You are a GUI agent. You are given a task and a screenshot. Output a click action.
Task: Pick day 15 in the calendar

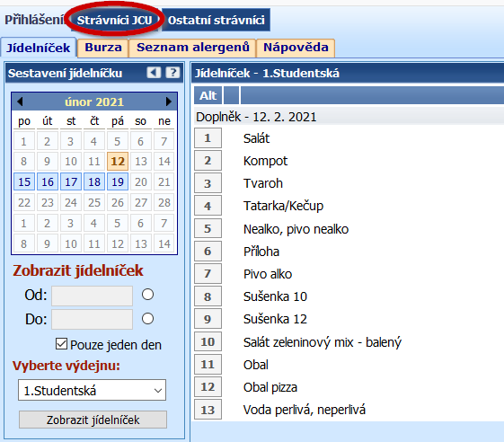coord(24,182)
